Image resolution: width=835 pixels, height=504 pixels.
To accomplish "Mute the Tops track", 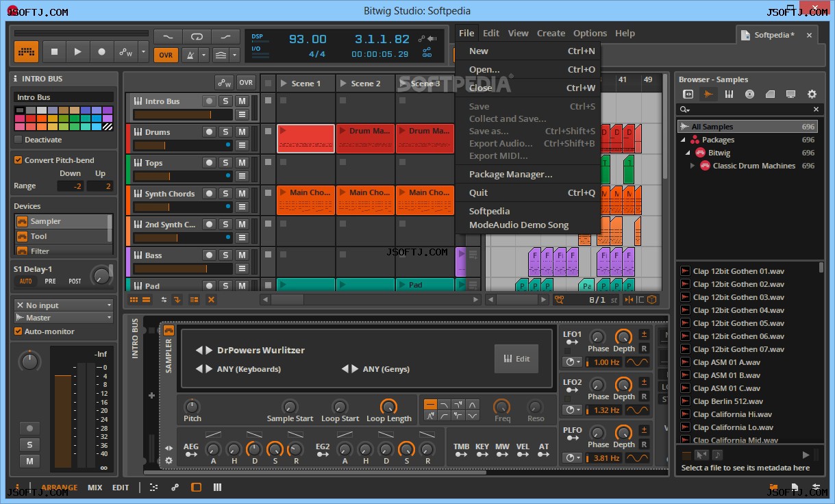I will click(x=242, y=162).
